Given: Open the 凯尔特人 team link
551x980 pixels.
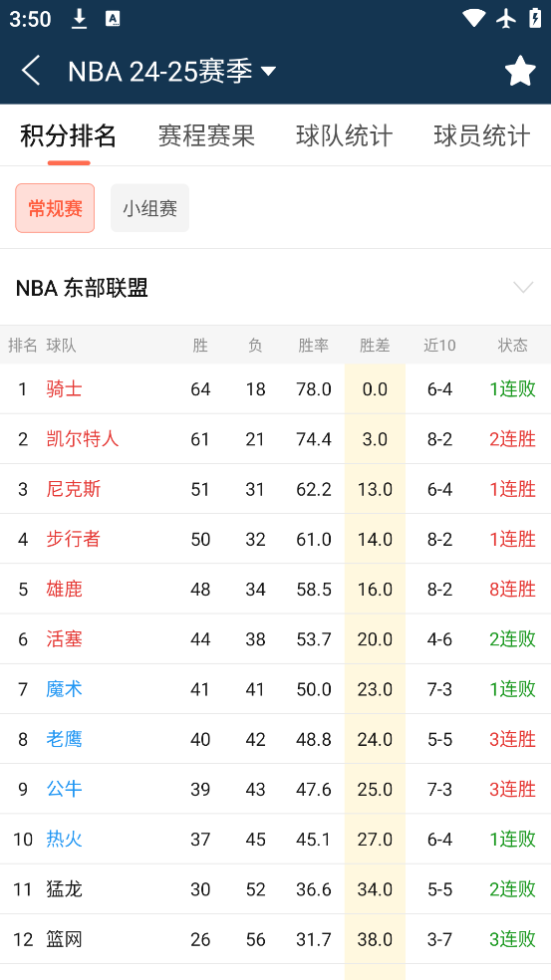Looking at the screenshot, I should (x=83, y=439).
